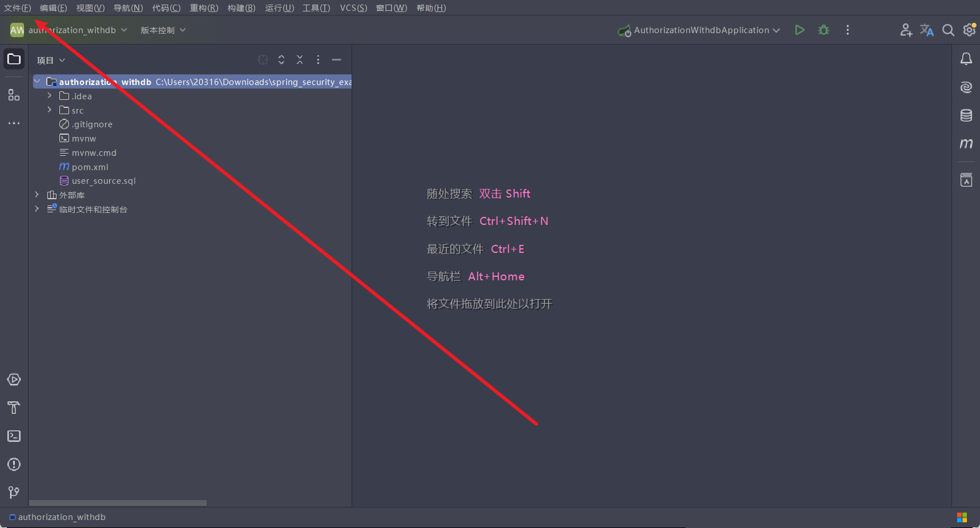Open the 文件(F) menu
Viewport: 980px width, 528px height.
point(17,7)
